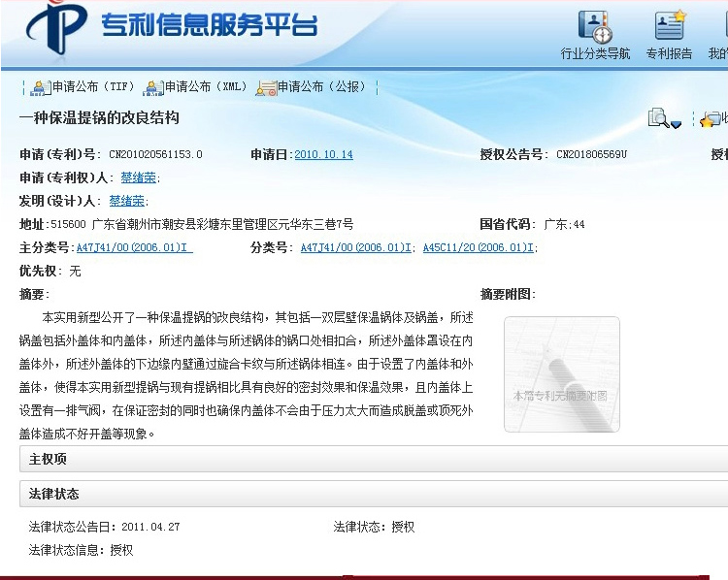Screen dimensions: 728x580
Task: Click grant number CN201806569U
Action: (x=591, y=154)
